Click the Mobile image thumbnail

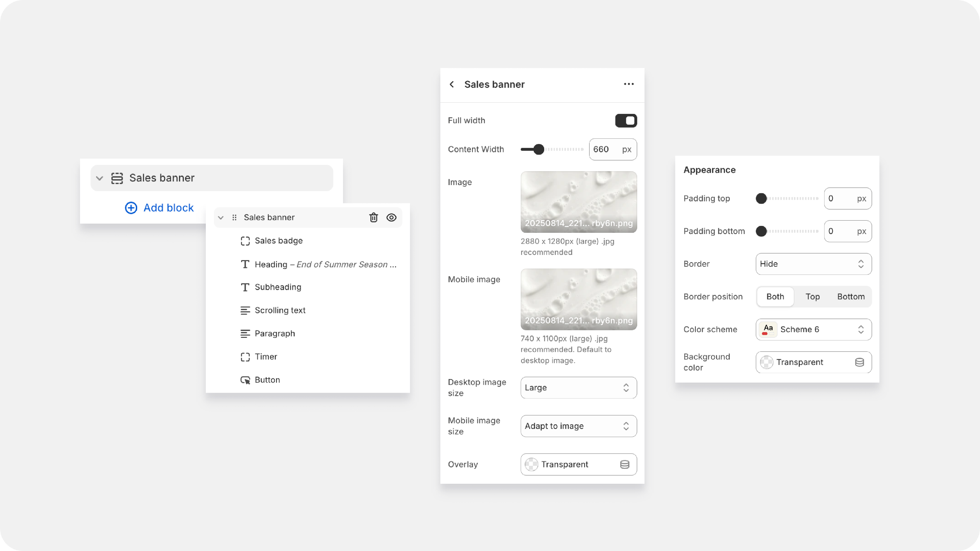[578, 299]
